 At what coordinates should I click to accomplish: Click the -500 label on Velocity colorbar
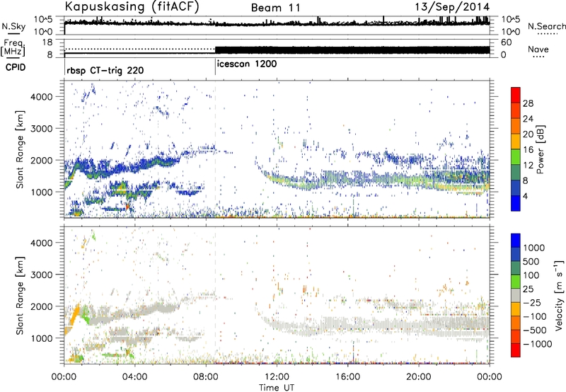[535, 330]
